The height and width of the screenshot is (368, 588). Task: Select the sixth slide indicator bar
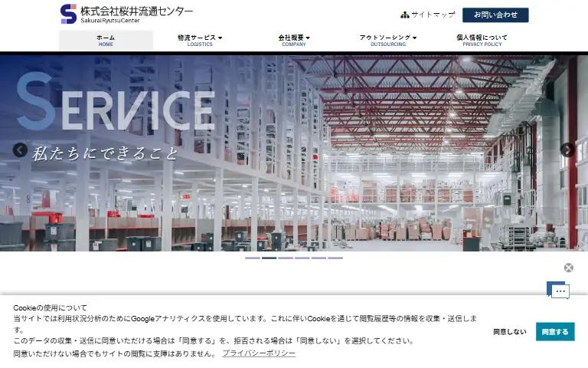[x=335, y=258]
